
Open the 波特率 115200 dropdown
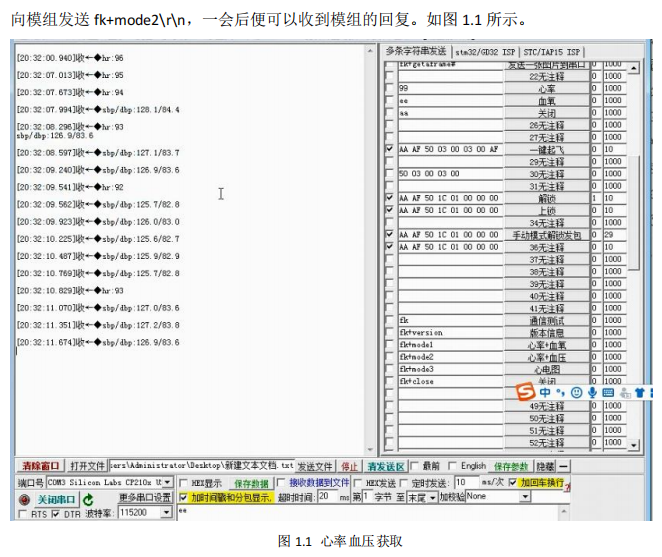tap(166, 513)
